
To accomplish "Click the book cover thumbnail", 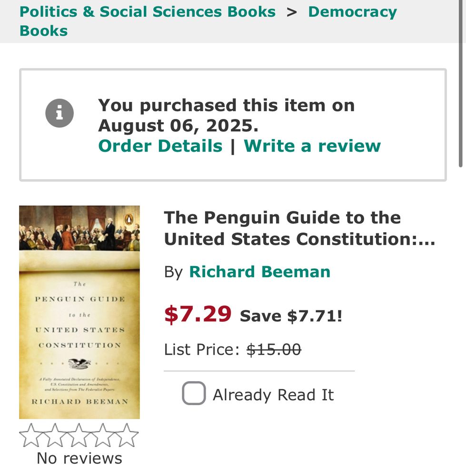I will tap(79, 312).
